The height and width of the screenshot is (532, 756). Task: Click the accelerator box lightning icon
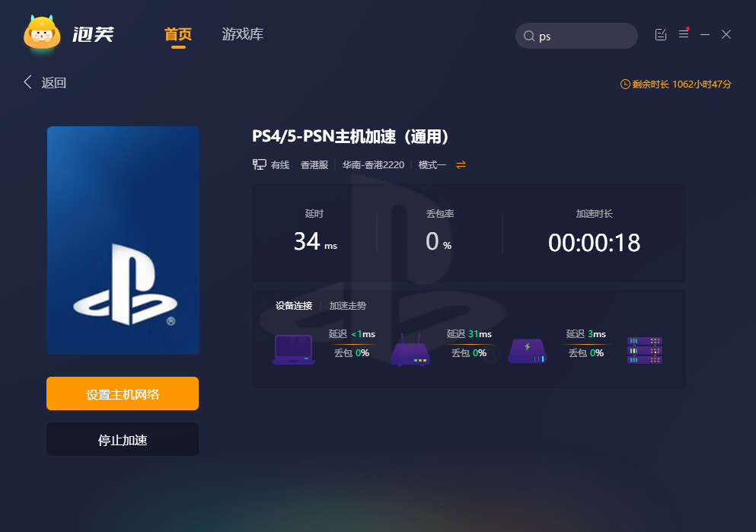tap(528, 352)
